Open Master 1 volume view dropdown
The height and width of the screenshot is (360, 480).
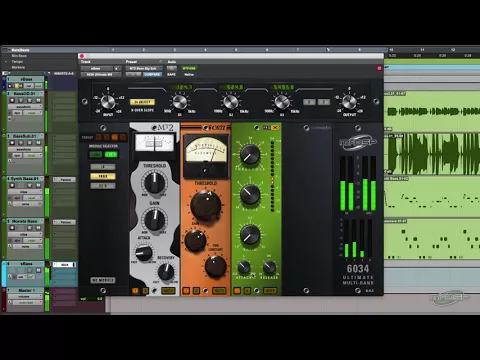[x=26, y=296]
